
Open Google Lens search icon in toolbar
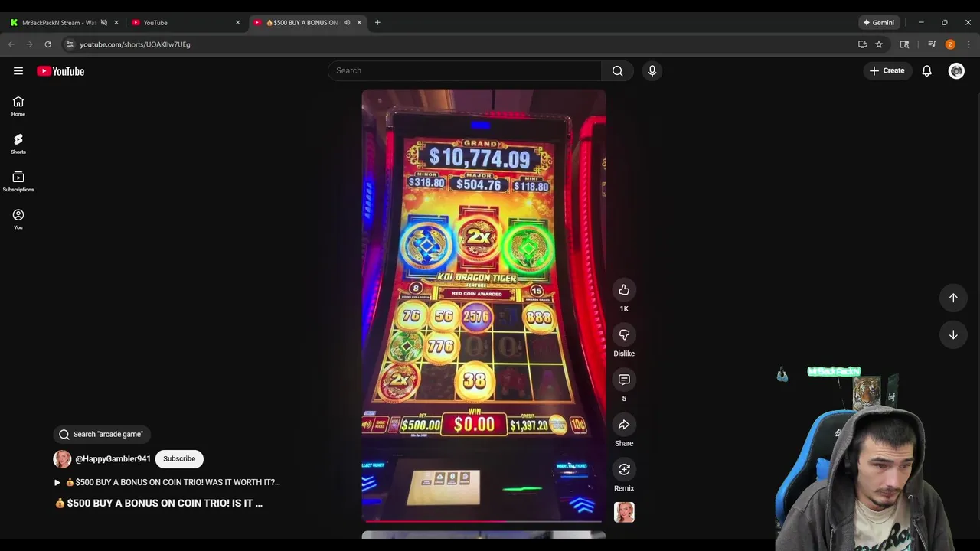[x=904, y=44]
